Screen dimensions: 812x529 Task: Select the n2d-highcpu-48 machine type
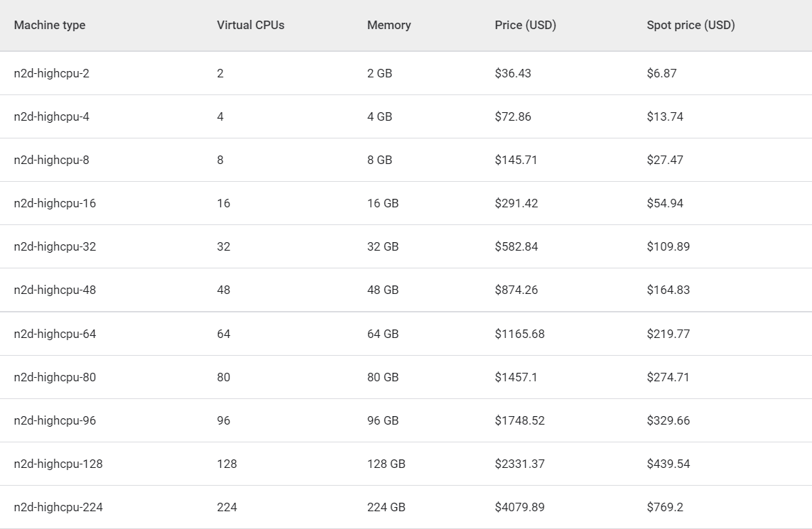coord(55,290)
